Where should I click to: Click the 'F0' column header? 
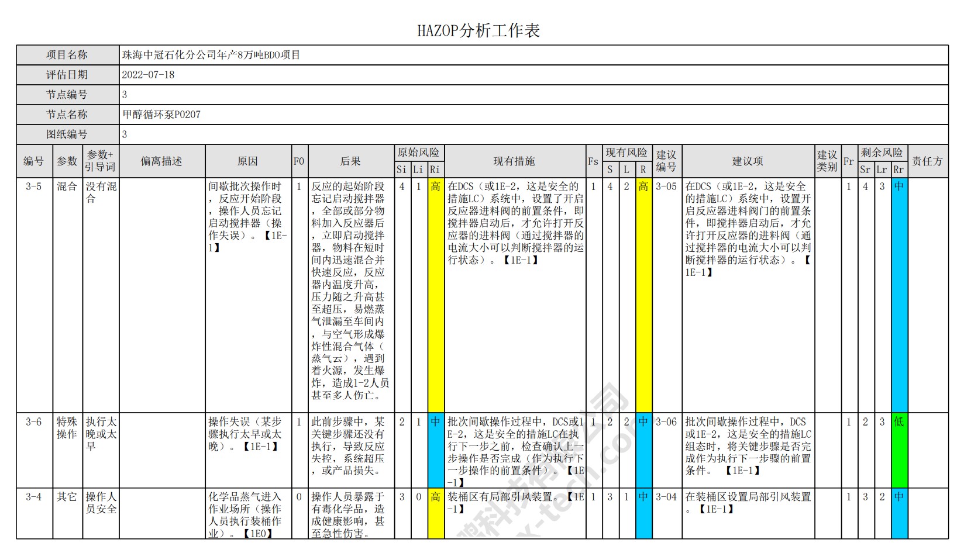click(299, 161)
